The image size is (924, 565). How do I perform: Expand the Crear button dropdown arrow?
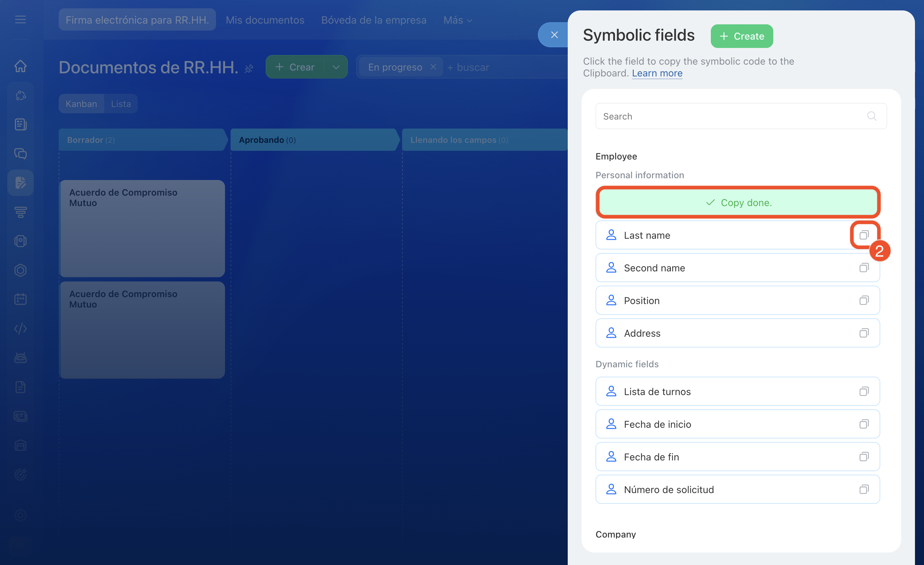pos(336,67)
